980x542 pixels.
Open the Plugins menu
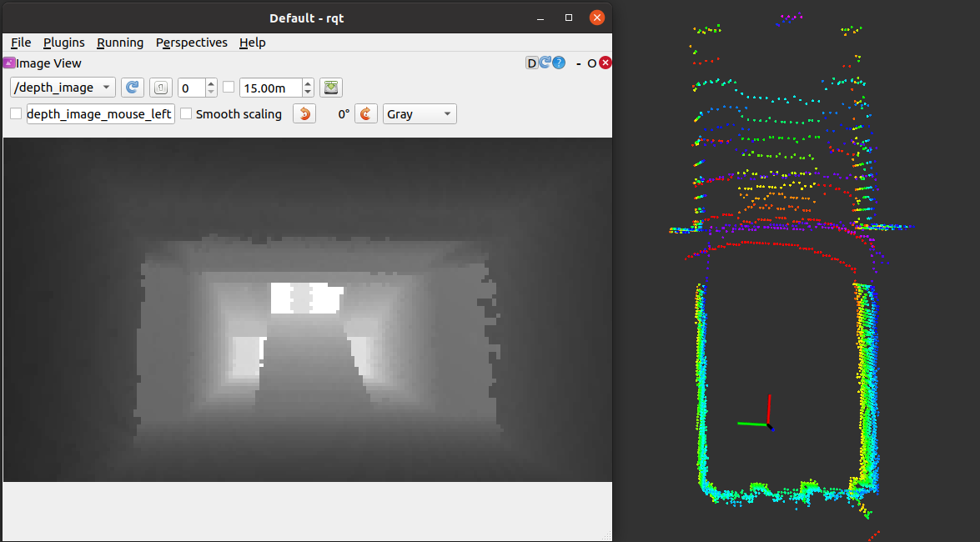pyautogui.click(x=64, y=43)
